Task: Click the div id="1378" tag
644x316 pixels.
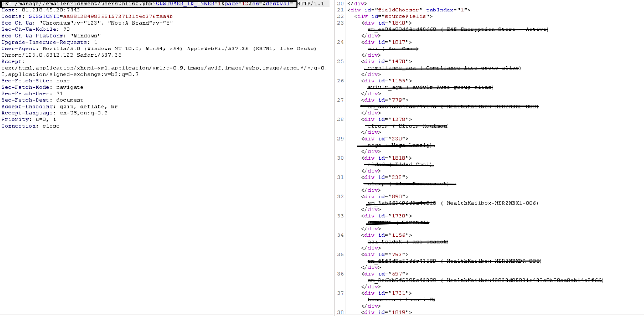Action: point(387,119)
